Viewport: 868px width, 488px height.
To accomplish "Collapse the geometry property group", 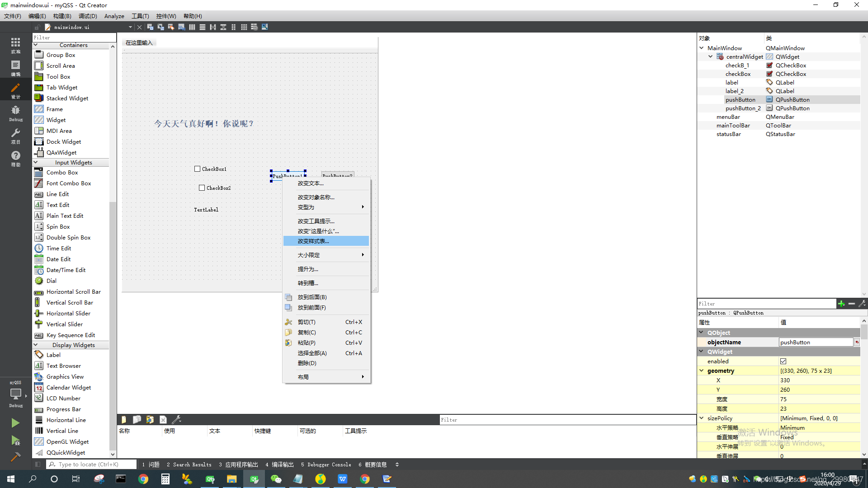I will 702,371.
